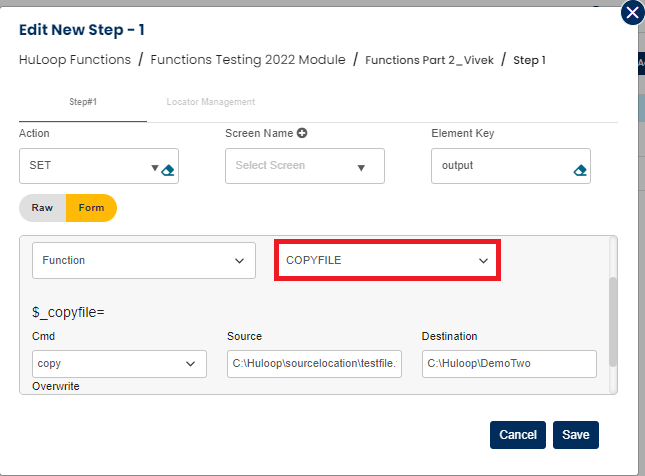The height and width of the screenshot is (476, 645).
Task: Switch to Raw mode
Action: point(42,208)
